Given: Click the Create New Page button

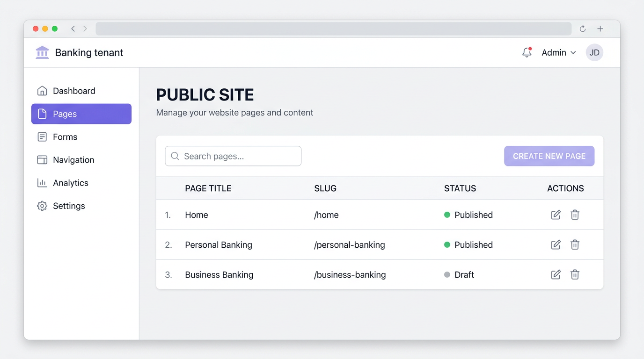Looking at the screenshot, I should pos(549,156).
